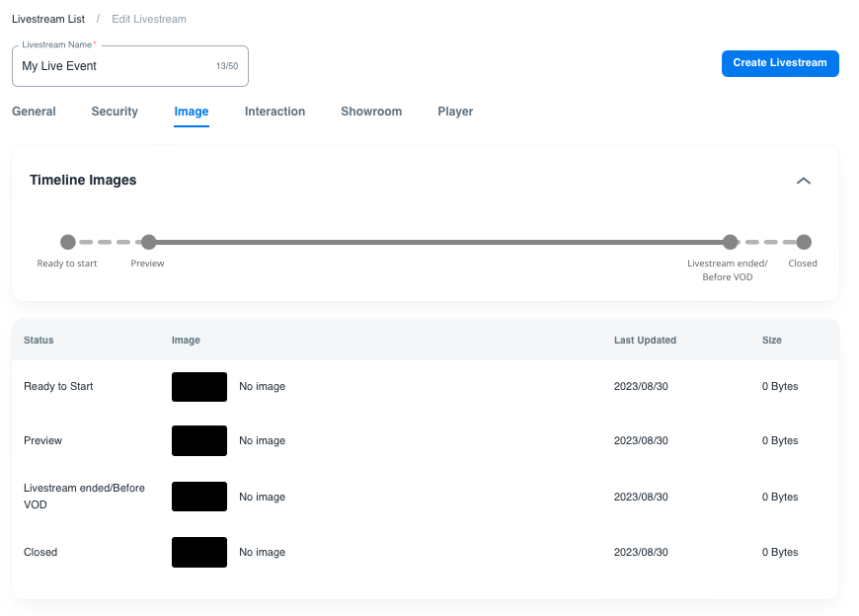Go to the Interaction tab
The width and height of the screenshot is (859, 616).
pos(274,112)
